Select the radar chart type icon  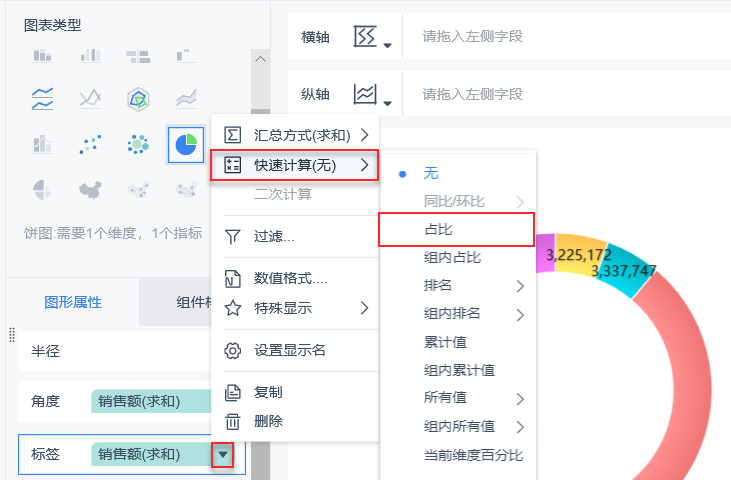point(138,99)
